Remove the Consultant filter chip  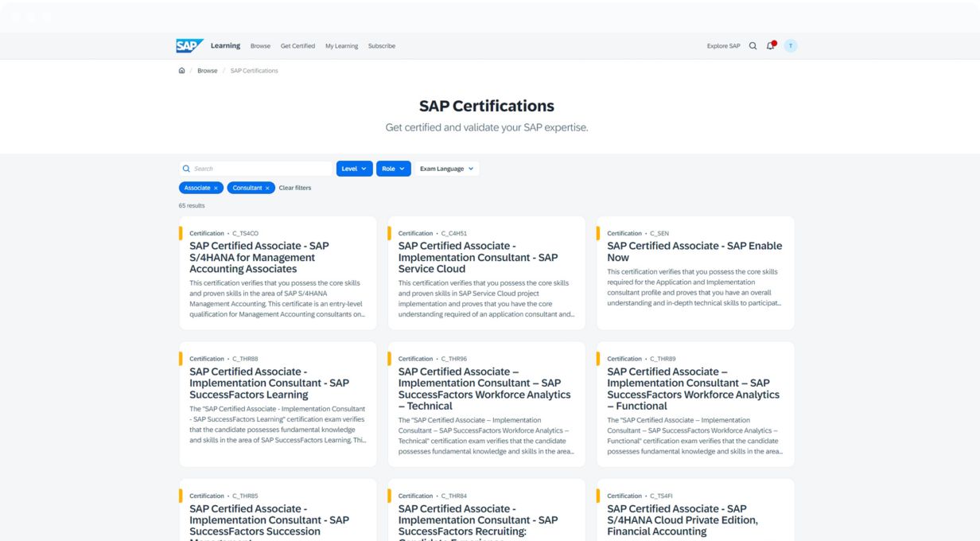pyautogui.click(x=267, y=189)
